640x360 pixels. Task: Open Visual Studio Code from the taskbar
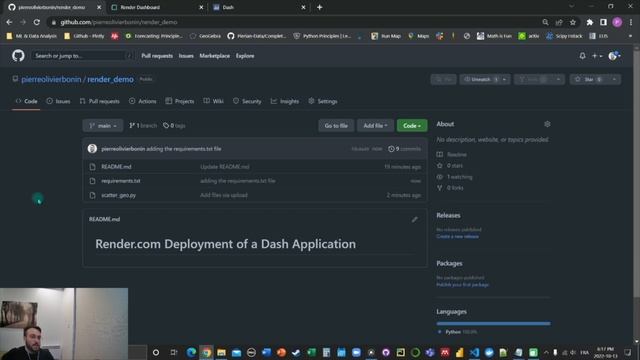pyautogui.click(x=474, y=352)
